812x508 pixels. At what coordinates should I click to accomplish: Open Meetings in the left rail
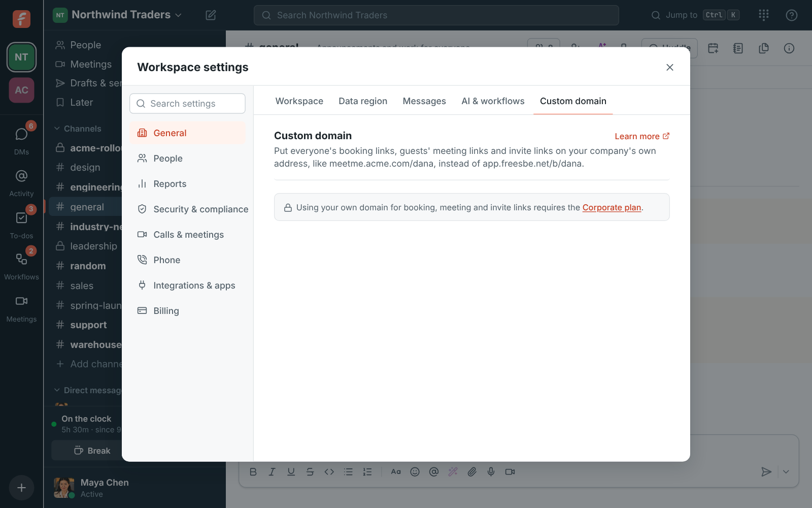point(21,308)
